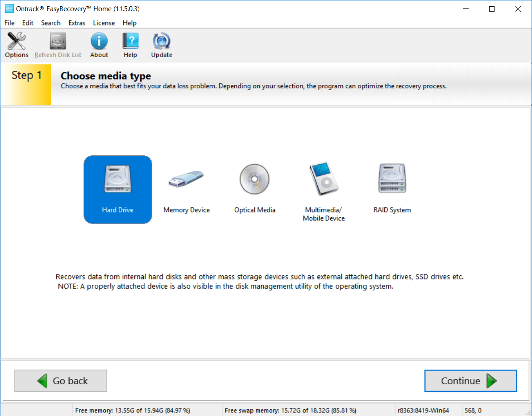Open the Edit menu
The height and width of the screenshot is (416, 532).
[x=28, y=23]
